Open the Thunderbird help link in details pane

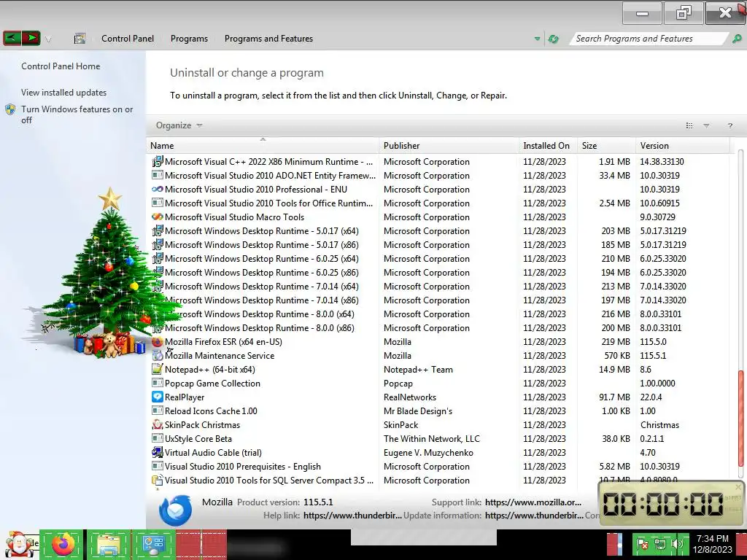tap(352, 516)
